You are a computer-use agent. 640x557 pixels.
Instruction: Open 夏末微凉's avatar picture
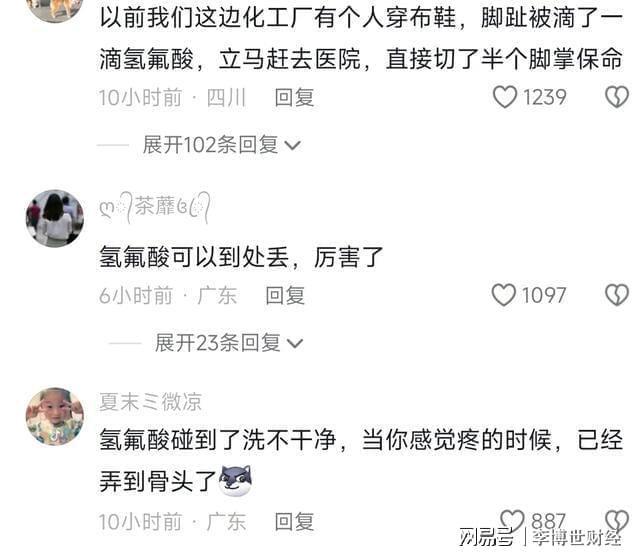click(55, 416)
